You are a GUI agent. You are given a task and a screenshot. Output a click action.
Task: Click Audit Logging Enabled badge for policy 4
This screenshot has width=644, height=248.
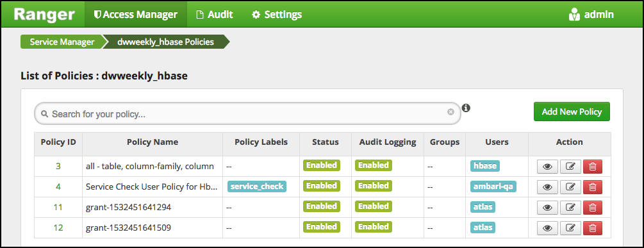point(374,186)
